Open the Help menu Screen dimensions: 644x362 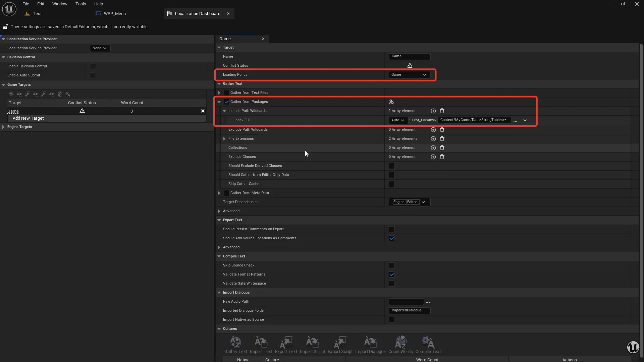click(x=99, y=4)
